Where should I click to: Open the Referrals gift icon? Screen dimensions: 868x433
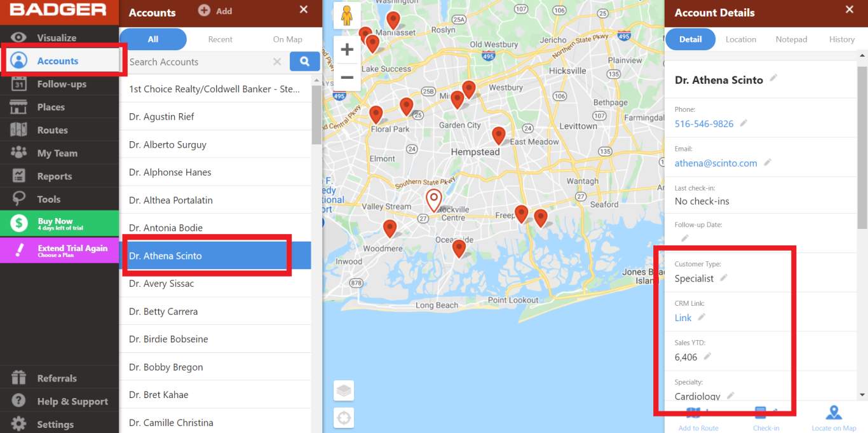19,378
